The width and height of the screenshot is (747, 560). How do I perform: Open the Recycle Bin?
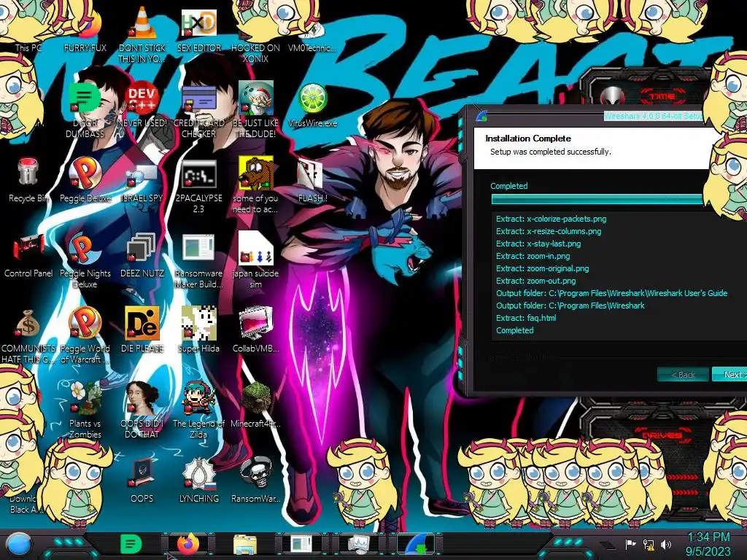pyautogui.click(x=28, y=180)
